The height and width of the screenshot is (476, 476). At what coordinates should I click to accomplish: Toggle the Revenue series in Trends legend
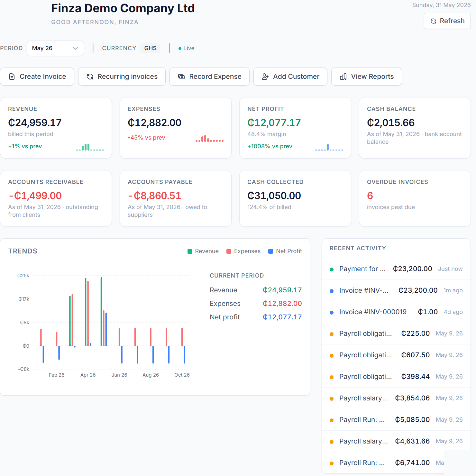[x=203, y=251]
